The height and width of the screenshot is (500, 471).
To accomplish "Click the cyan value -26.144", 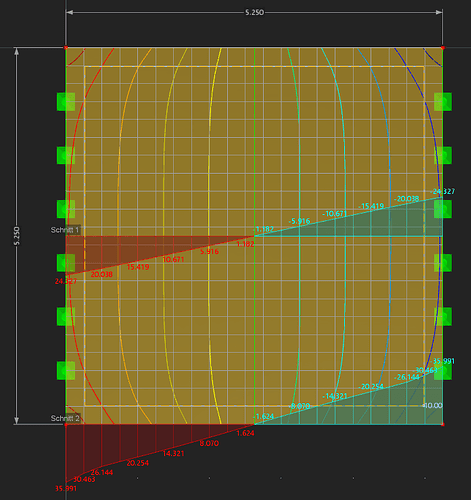I will (406, 377).
